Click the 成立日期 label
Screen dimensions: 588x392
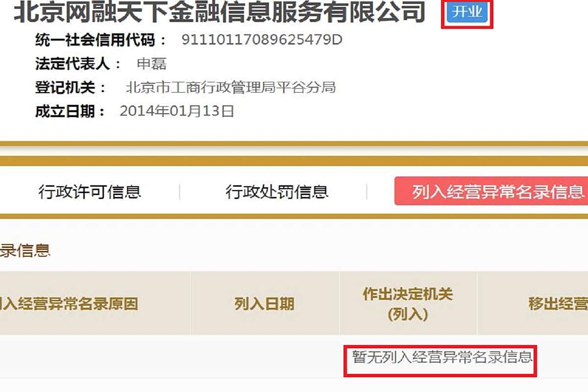click(71, 111)
